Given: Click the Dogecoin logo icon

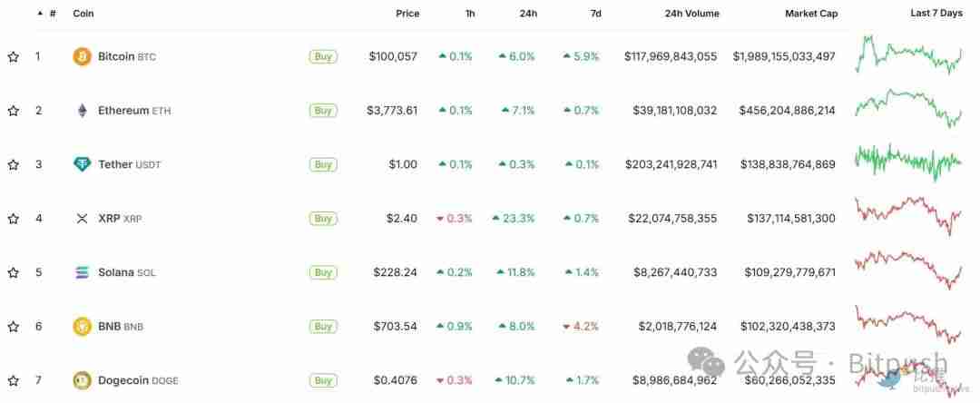Looking at the screenshot, I should (82, 380).
